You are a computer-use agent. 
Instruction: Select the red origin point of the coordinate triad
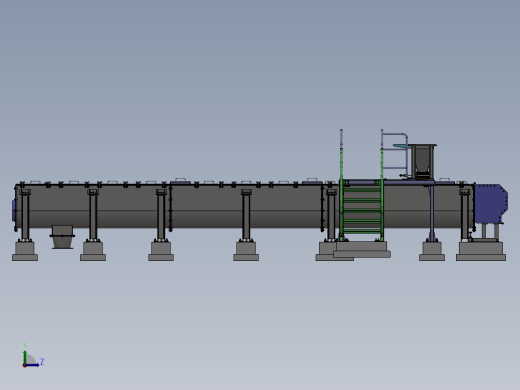pos(24,365)
